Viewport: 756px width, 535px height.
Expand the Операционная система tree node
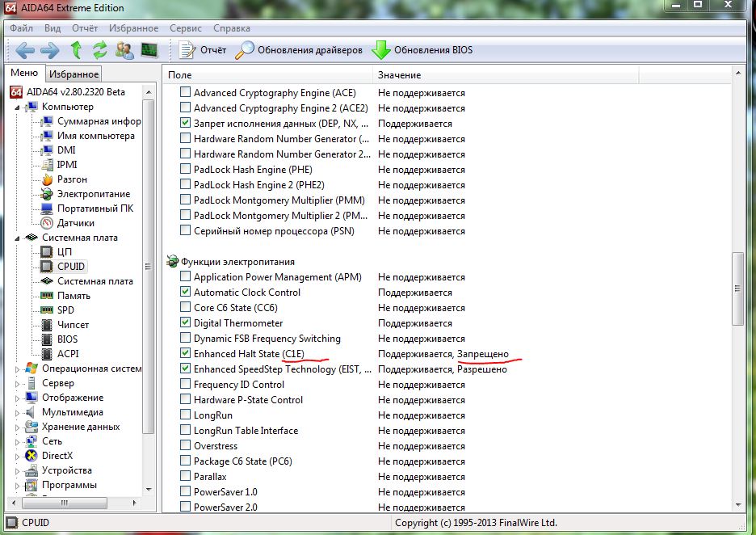[x=19, y=369]
